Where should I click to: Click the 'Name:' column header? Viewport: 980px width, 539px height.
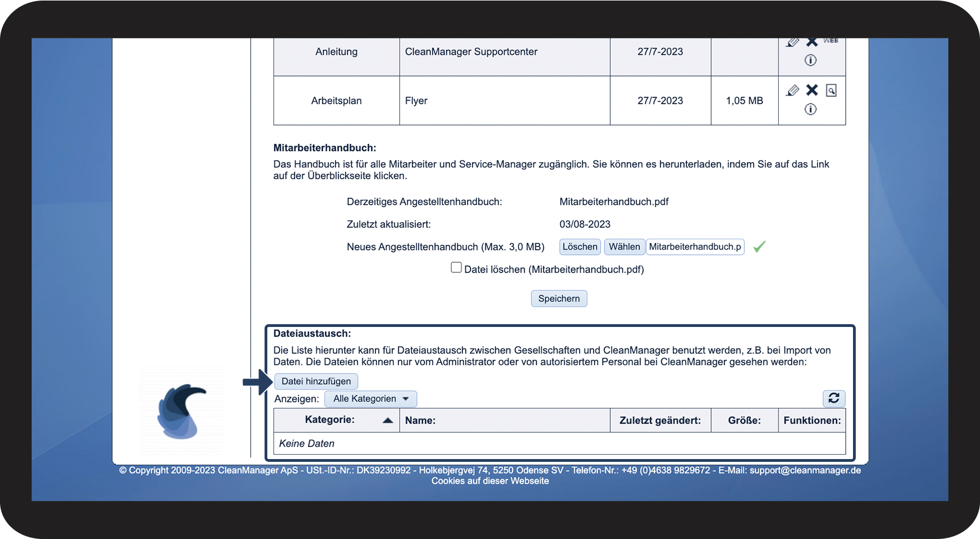[x=420, y=421]
